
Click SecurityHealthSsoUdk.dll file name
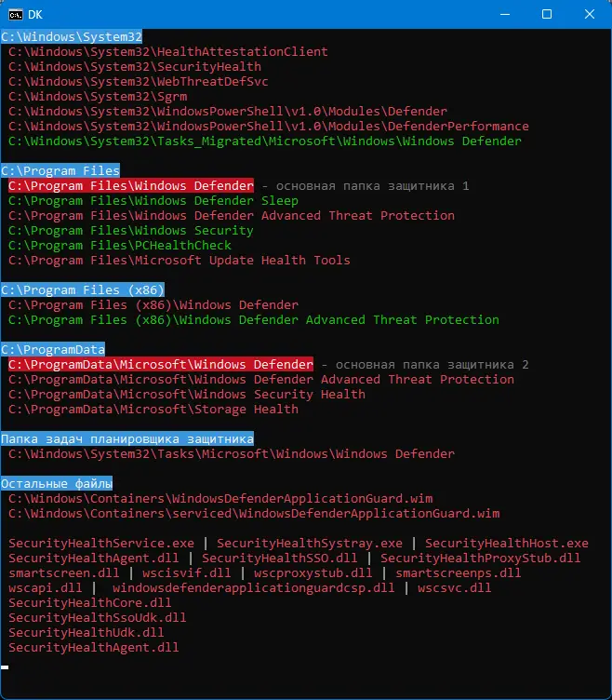pyautogui.click(x=98, y=617)
